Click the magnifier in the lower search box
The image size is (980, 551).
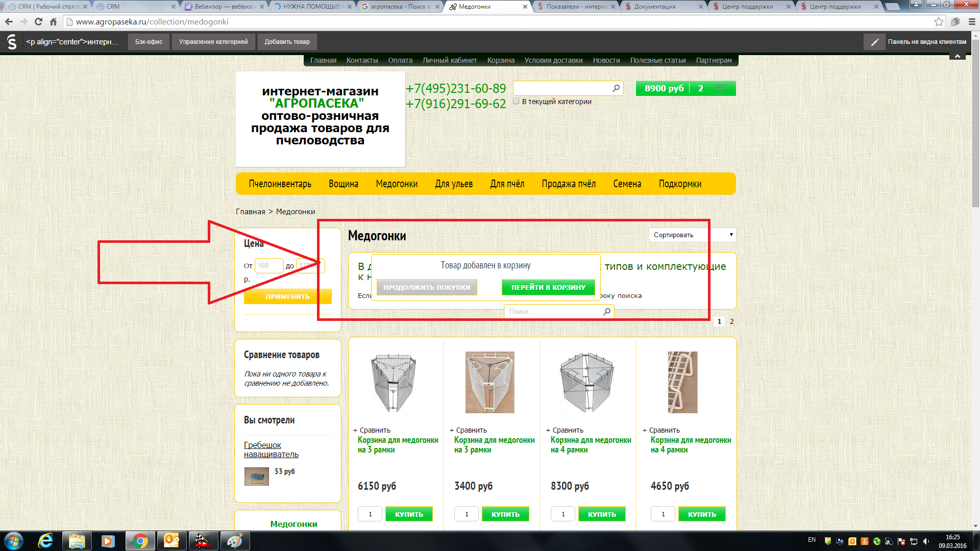[x=607, y=311]
